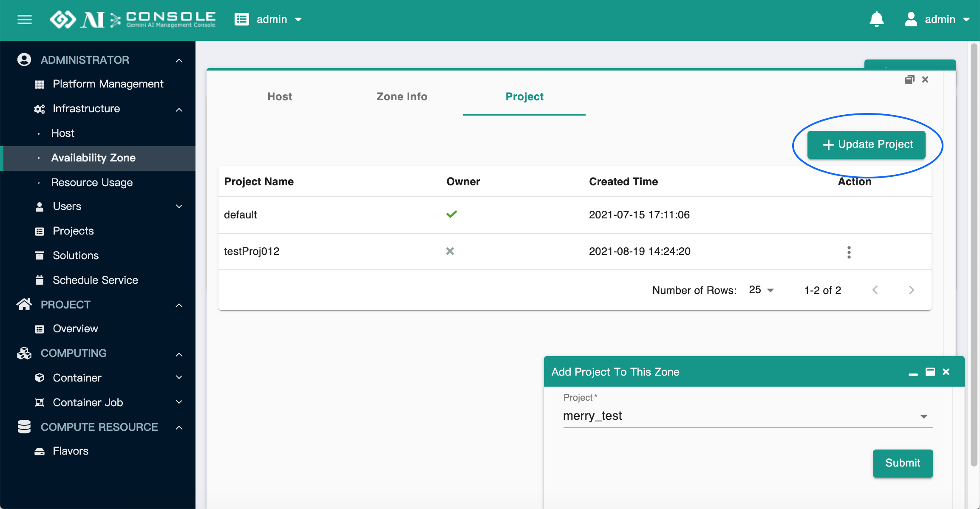Go to the Host sidebar item
980x509 pixels.
click(x=62, y=133)
